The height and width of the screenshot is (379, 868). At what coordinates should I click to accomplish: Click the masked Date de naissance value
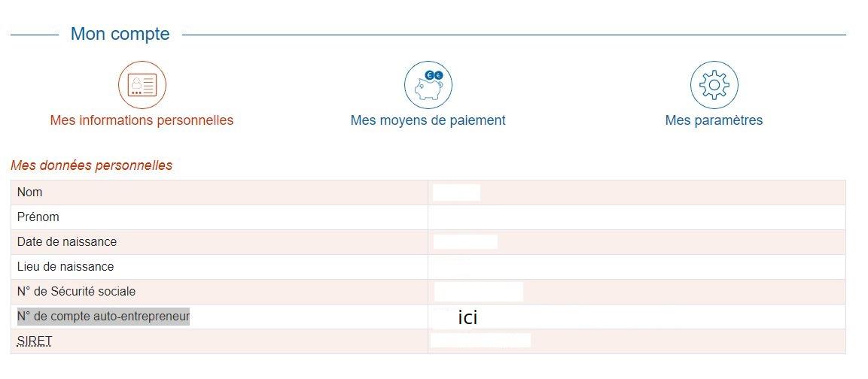[x=465, y=242]
